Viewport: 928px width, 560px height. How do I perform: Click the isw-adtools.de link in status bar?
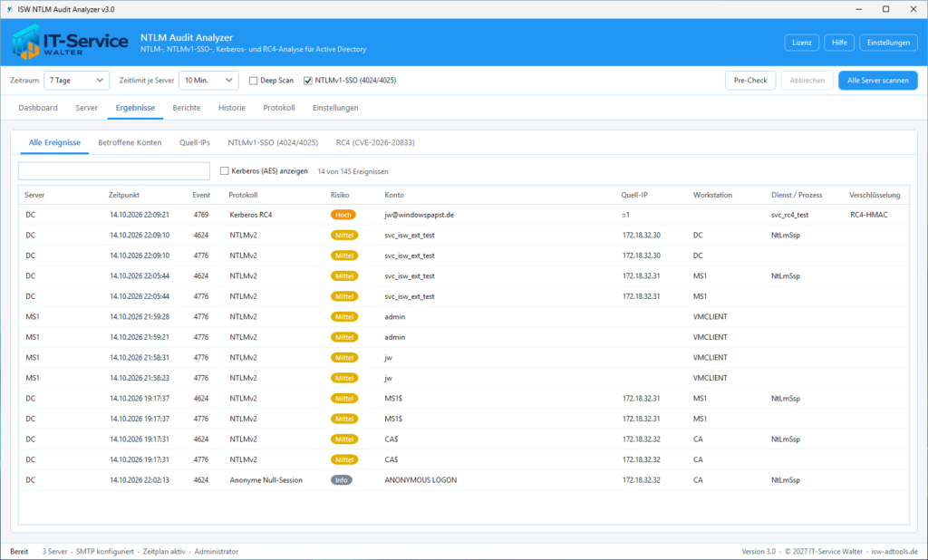894,551
